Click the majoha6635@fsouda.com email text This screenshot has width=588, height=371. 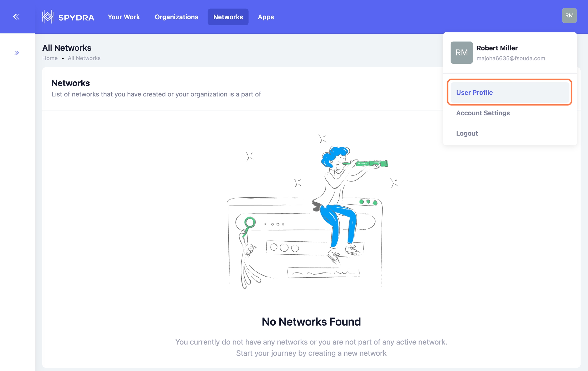click(511, 58)
